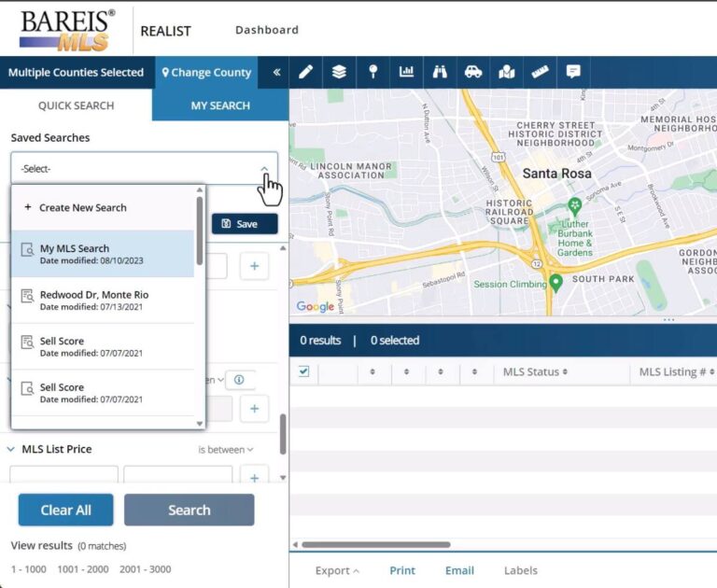Image resolution: width=717 pixels, height=588 pixels.
Task: View results 1001 - 2000
Action: point(83,569)
